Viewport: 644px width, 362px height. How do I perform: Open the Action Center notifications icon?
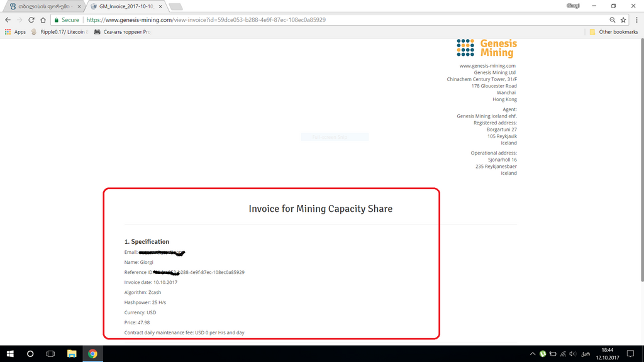tap(630, 354)
